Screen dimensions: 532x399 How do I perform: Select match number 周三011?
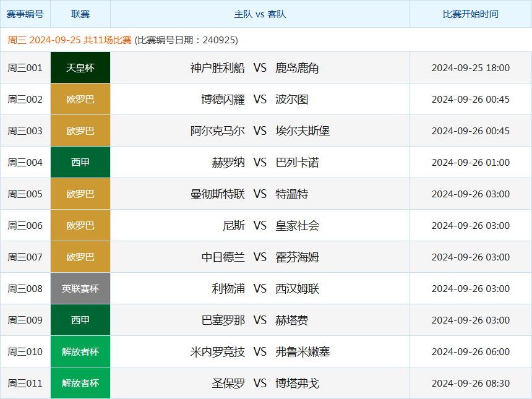[25, 384]
